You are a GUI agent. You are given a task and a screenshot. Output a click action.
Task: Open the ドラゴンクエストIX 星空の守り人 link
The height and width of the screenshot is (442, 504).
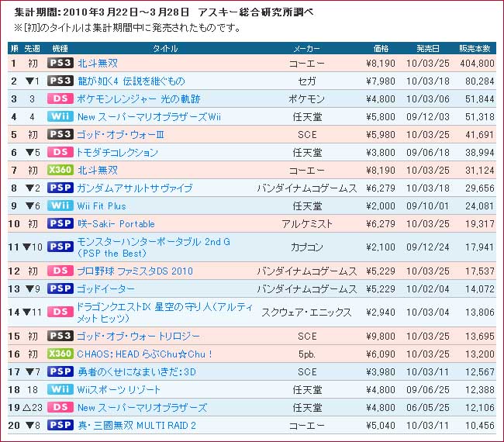click(164, 313)
